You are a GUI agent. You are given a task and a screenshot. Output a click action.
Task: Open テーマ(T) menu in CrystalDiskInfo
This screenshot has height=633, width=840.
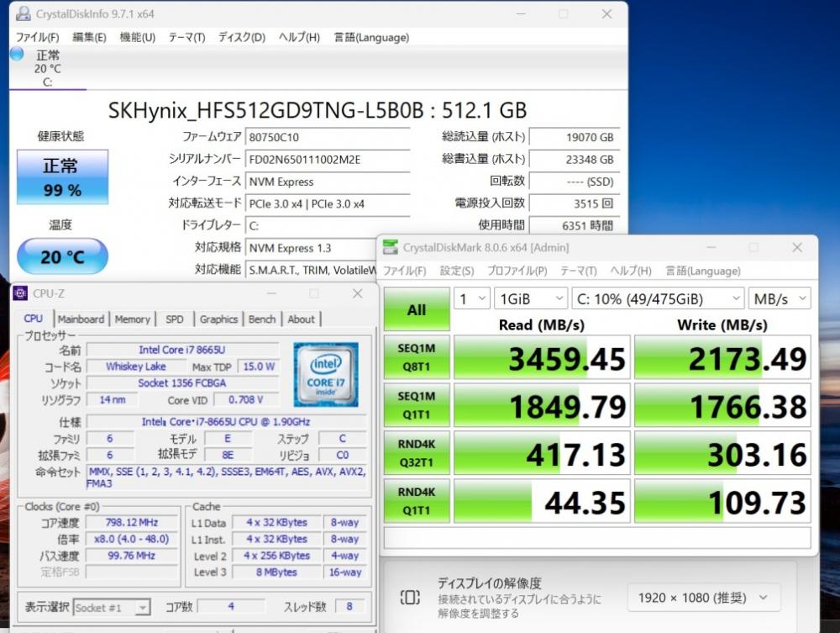coord(186,37)
